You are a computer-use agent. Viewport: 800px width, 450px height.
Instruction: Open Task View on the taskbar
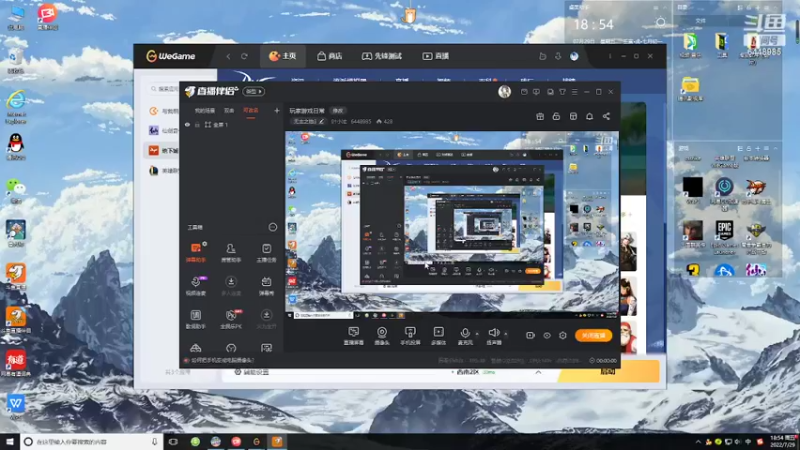pyautogui.click(x=173, y=441)
